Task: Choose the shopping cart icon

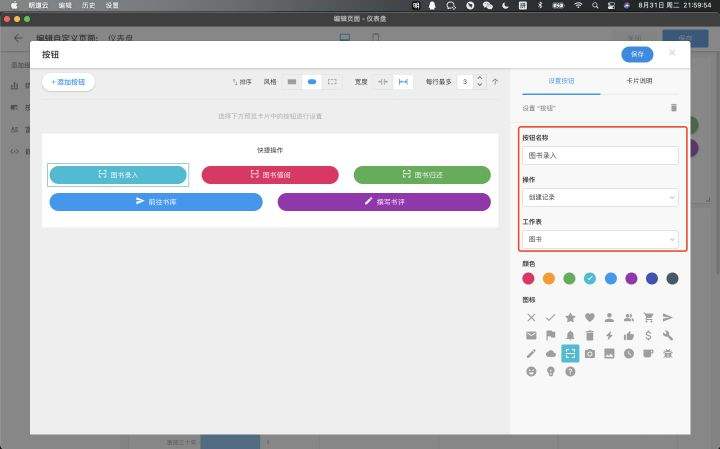Action: click(x=648, y=317)
